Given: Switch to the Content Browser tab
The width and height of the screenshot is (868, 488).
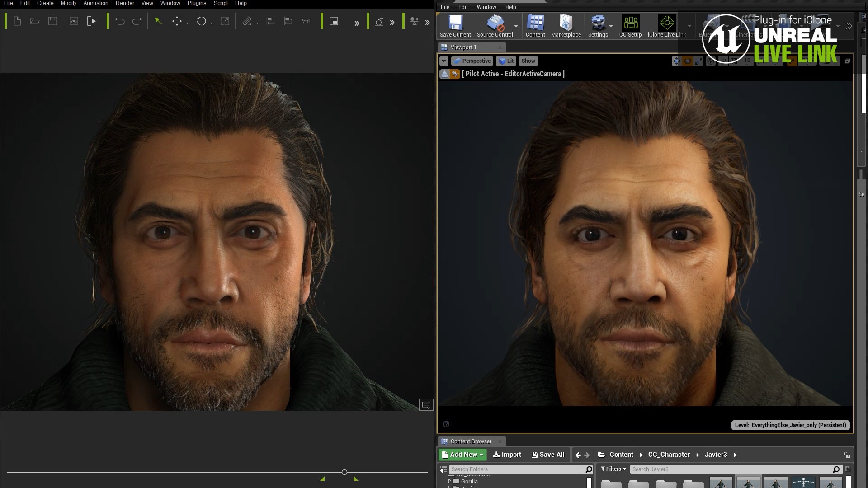Looking at the screenshot, I should 470,441.
